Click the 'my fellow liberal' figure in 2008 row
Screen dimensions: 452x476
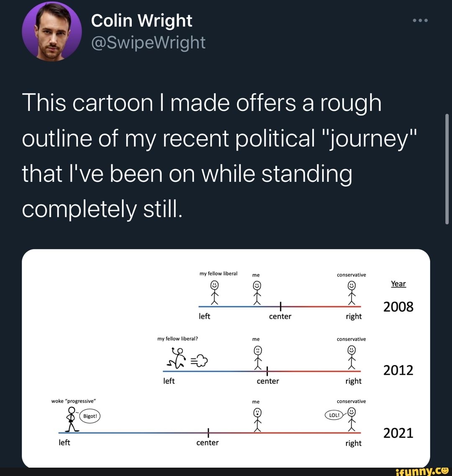pyautogui.click(x=214, y=292)
